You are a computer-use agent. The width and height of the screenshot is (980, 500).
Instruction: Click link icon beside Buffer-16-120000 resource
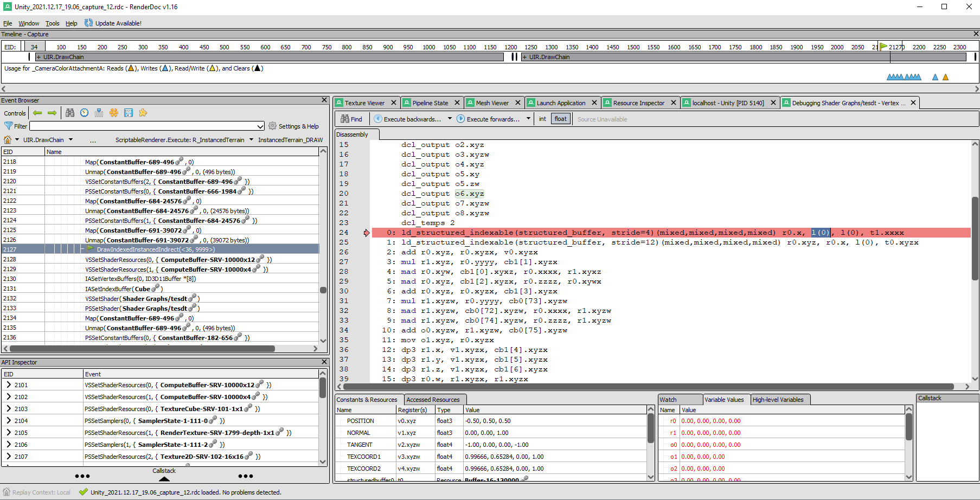pos(524,479)
